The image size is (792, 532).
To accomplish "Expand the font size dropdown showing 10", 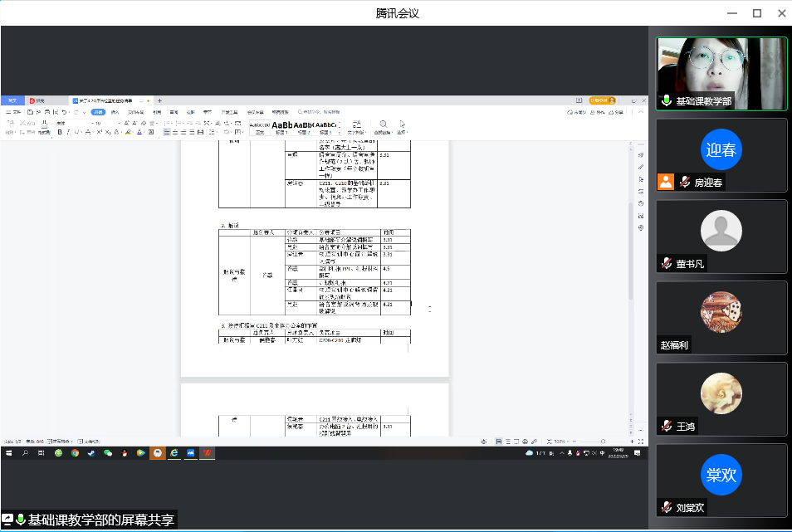I will click(x=105, y=123).
